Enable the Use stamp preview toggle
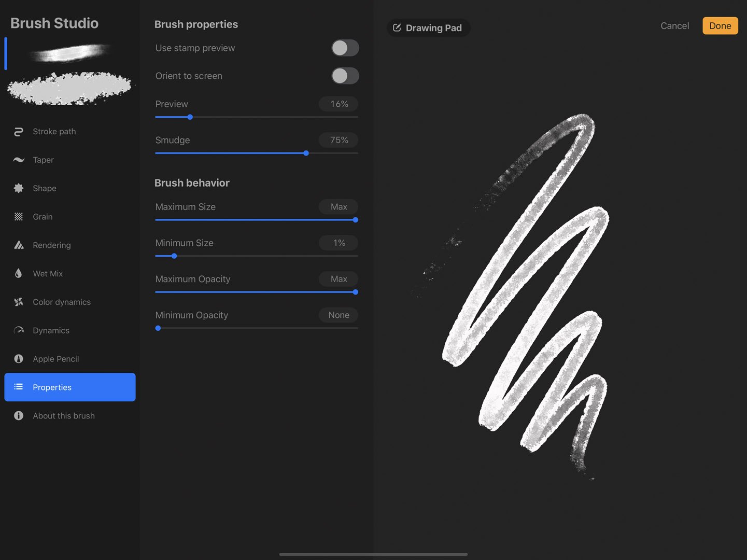The width and height of the screenshot is (747, 560). 345,48
